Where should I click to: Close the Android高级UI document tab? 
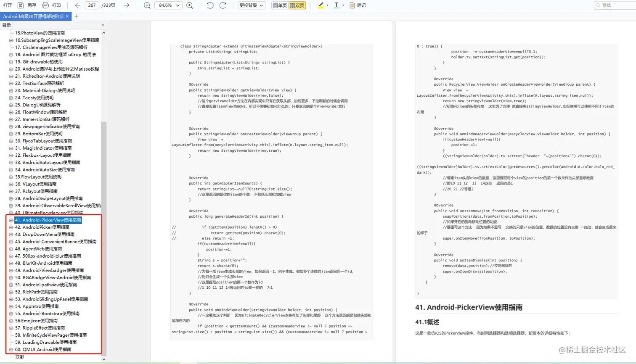[67, 16]
